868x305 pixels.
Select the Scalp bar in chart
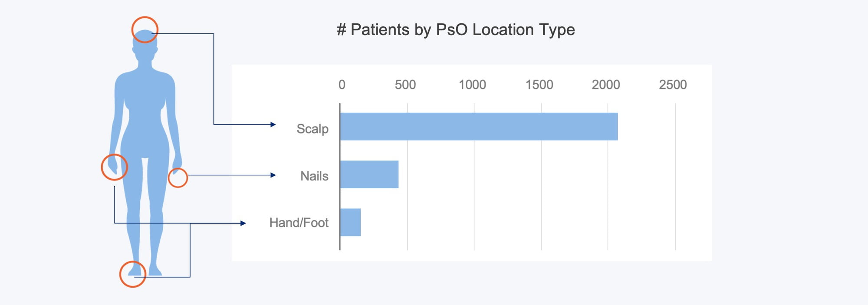point(479,126)
